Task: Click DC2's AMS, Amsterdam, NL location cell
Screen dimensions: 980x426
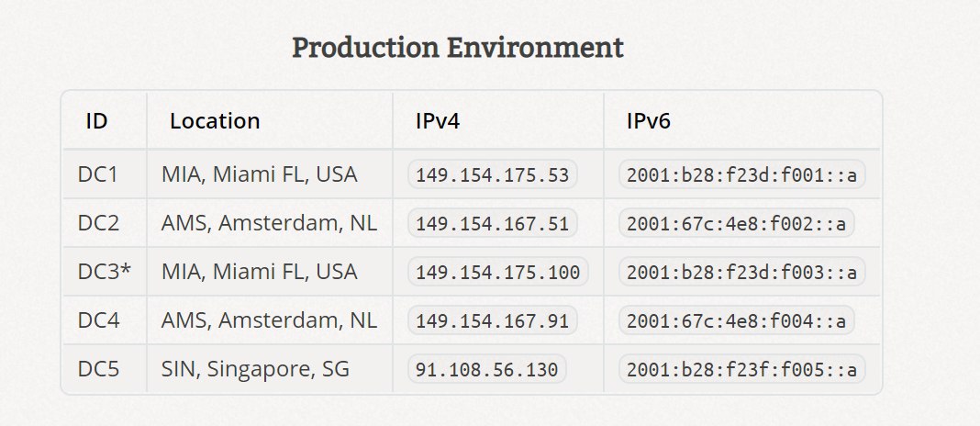Action: tap(270, 223)
